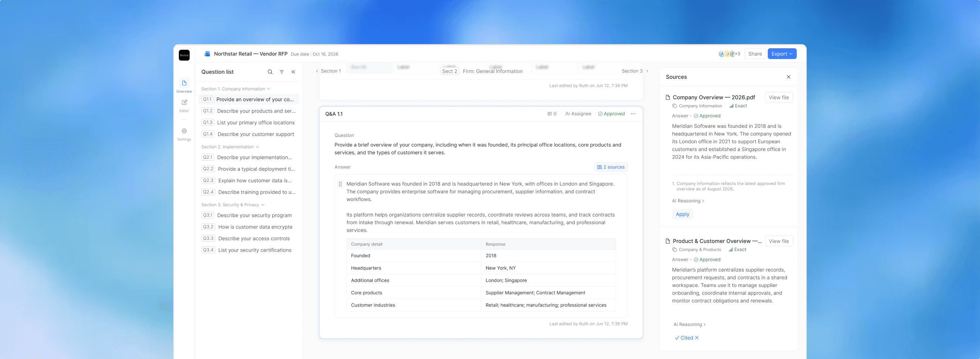Select the Sect 2 tab
Image resolution: width=980 pixels, height=359 pixels.
449,71
